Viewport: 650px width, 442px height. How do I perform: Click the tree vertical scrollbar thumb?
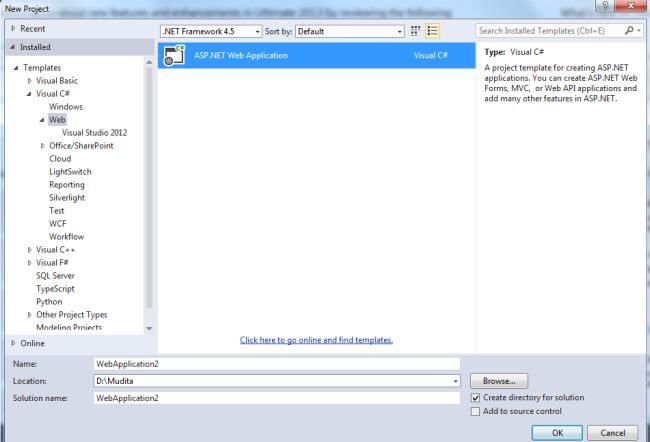pyautogui.click(x=149, y=188)
